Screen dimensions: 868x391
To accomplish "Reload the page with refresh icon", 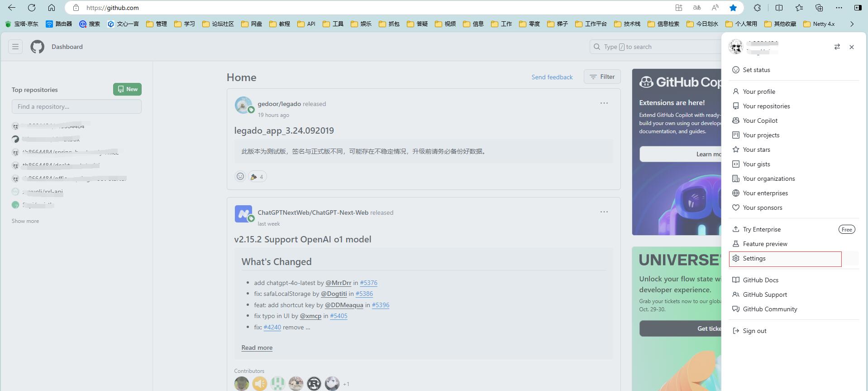I will coord(32,8).
